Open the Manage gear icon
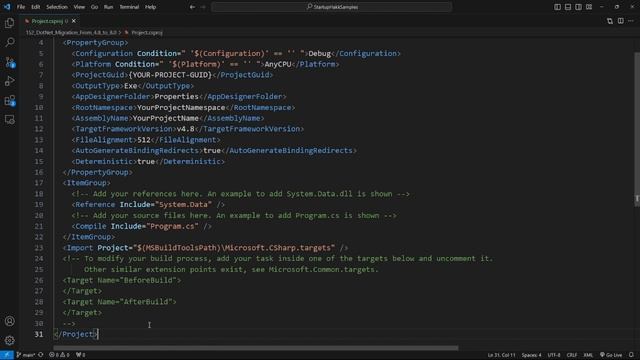The image size is (640, 360). coord(9,340)
